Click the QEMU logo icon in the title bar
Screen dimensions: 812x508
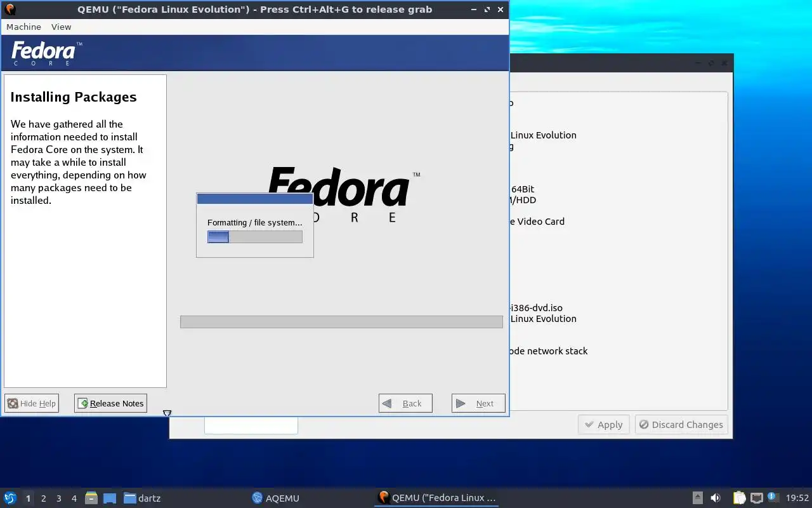(x=10, y=10)
